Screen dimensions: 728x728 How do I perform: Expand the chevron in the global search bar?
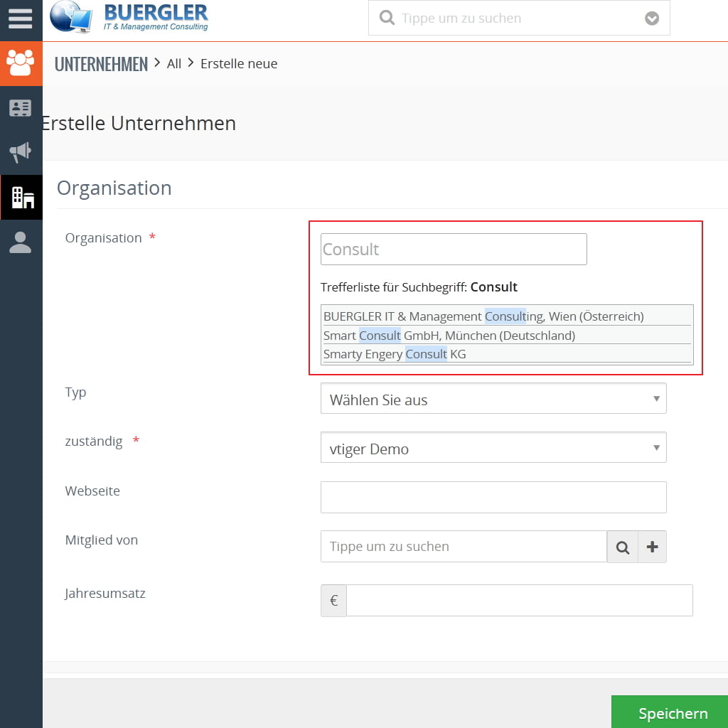coord(652,18)
